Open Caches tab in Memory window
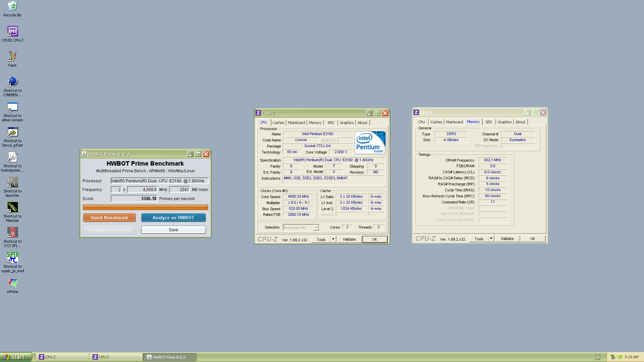The height and width of the screenshot is (362, 644). point(436,122)
